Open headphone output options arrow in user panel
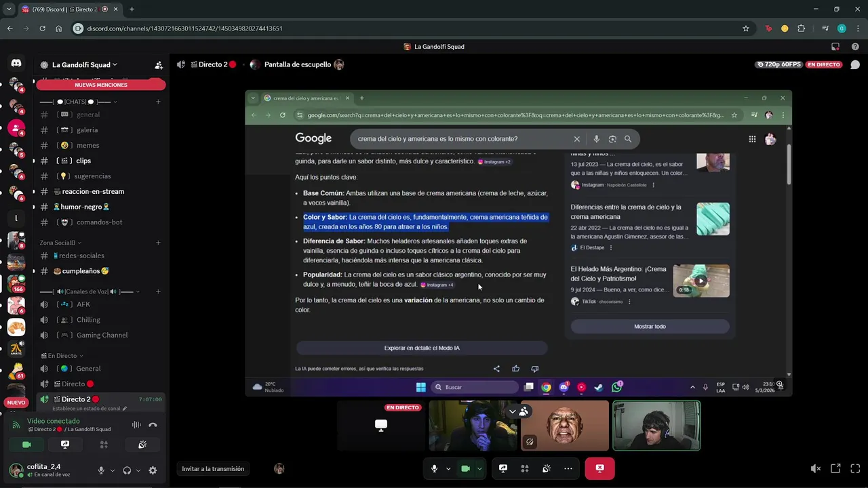Screen dimensions: 868x488 [138, 470]
